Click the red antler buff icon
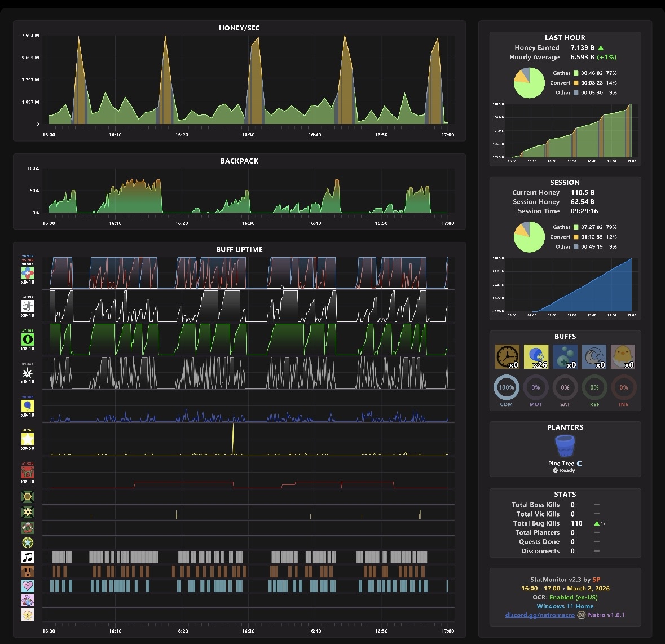 click(28, 473)
